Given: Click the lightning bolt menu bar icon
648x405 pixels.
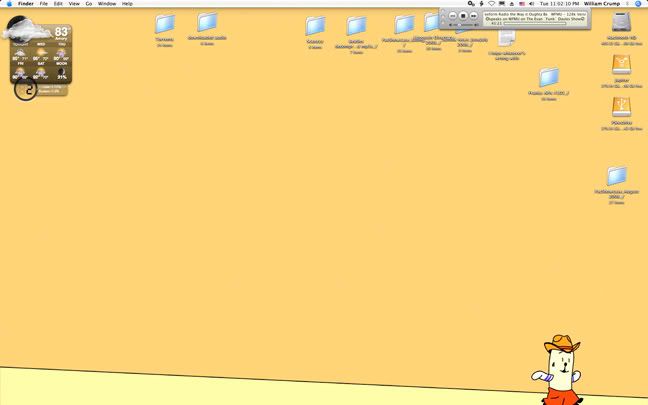Looking at the screenshot, I should (x=481, y=4).
